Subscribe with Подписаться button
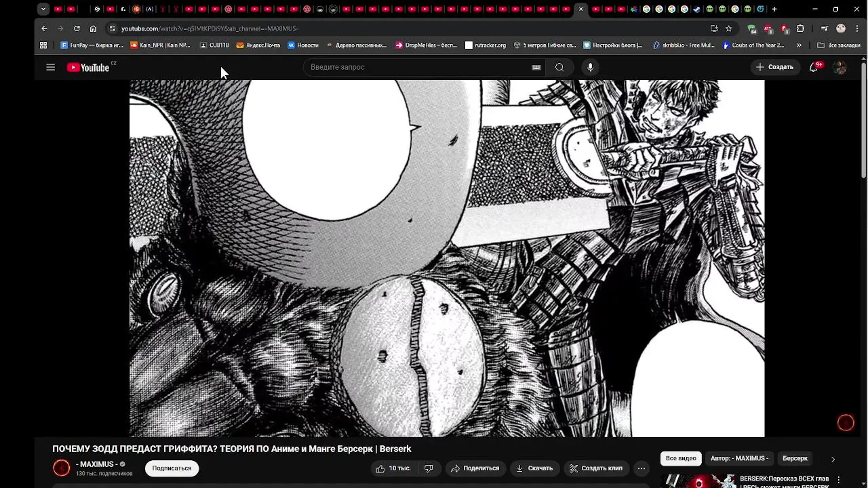 click(172, 468)
